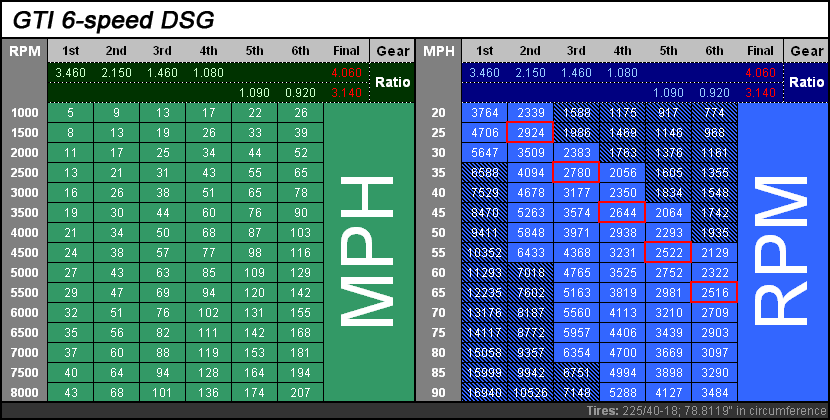830x420 pixels.
Task: Click "1.090" ratio in the green table
Action: [x=254, y=93]
